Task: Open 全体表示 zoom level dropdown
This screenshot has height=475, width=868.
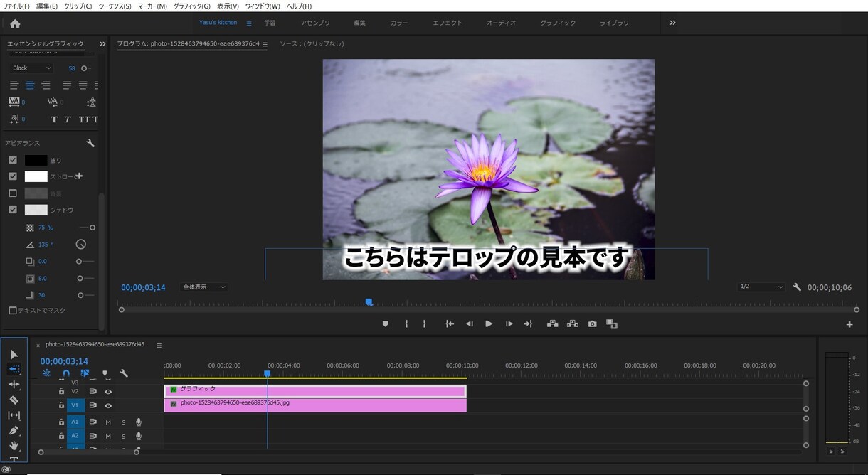Action: [x=203, y=287]
